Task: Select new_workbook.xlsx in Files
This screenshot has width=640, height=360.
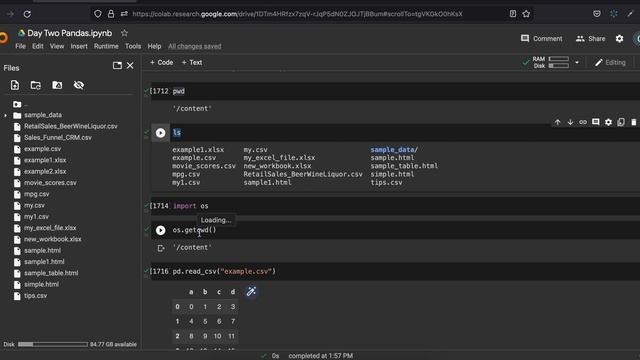Action: tap(53, 239)
